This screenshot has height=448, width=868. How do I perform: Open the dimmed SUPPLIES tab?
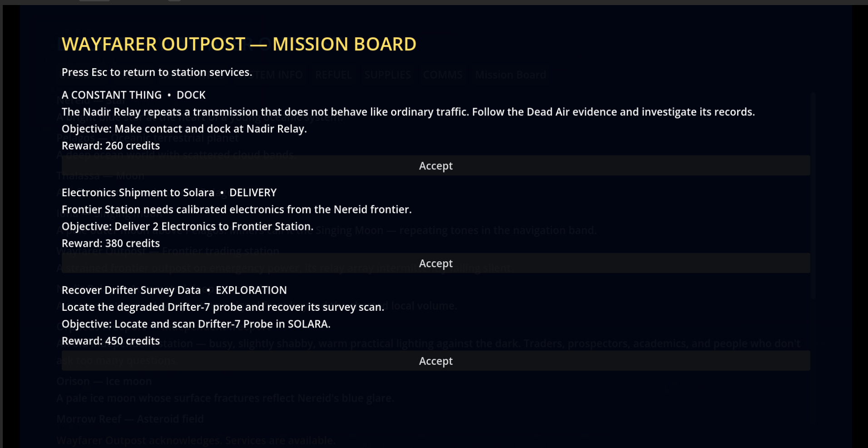(x=387, y=75)
